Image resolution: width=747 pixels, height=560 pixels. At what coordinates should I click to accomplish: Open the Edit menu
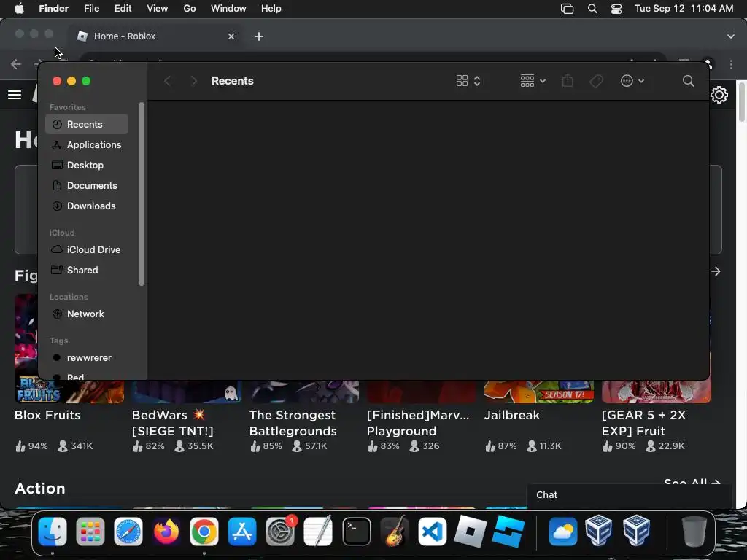click(123, 9)
